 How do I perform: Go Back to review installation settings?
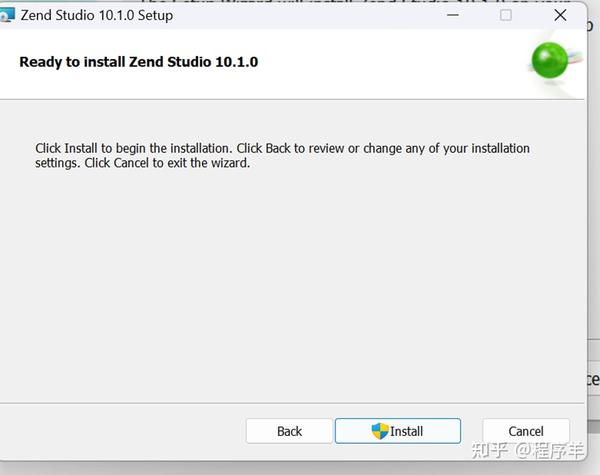pos(289,431)
